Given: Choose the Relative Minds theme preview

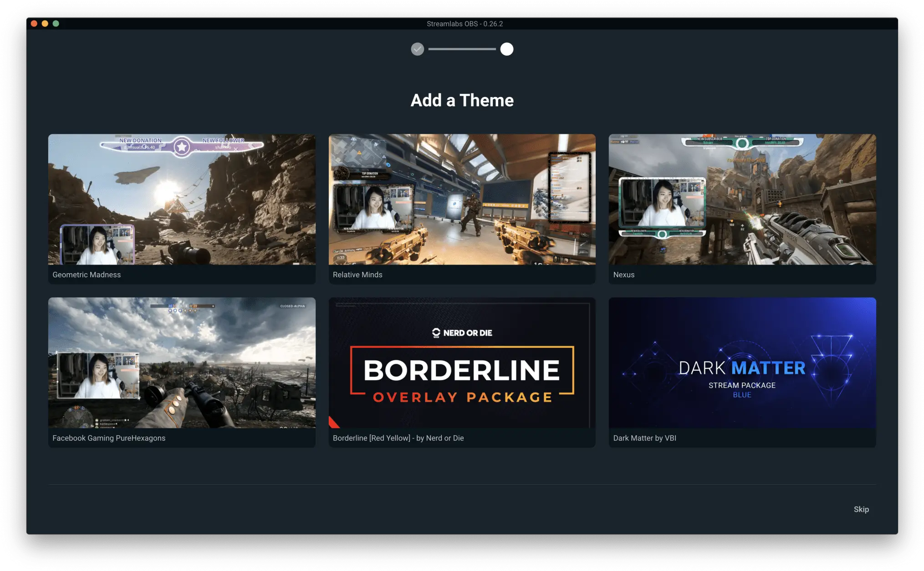Looking at the screenshot, I should tap(462, 199).
